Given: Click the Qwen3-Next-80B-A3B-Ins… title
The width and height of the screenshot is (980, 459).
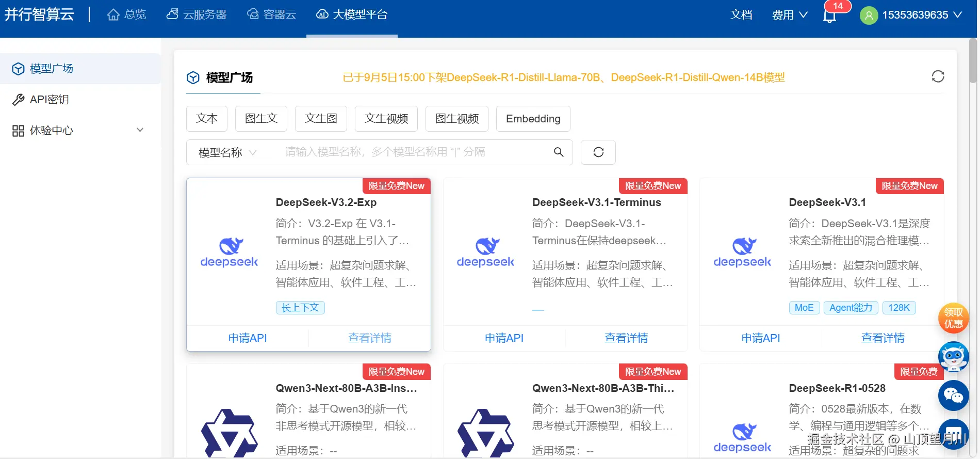Looking at the screenshot, I should click(x=346, y=388).
